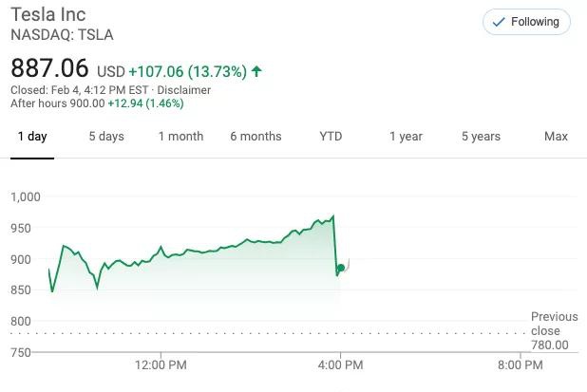Click the green dot marker at closing price
The width and height of the screenshot is (587, 392).
point(341,268)
